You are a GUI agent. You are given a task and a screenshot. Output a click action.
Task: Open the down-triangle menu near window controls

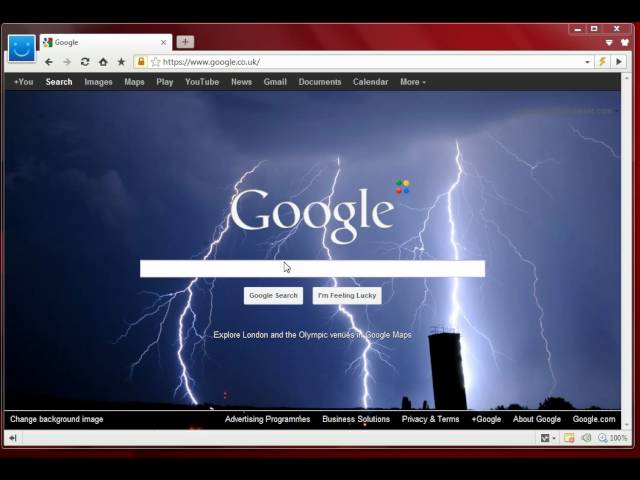609,43
